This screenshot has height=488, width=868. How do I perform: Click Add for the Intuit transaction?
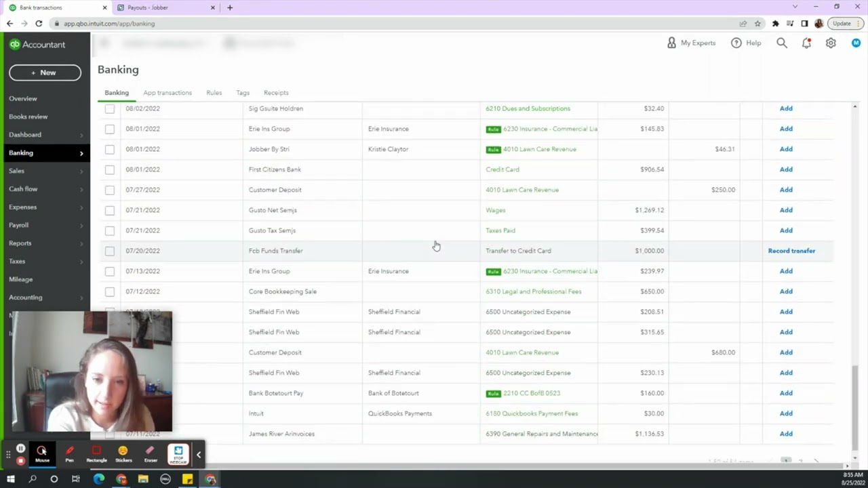[x=786, y=413]
